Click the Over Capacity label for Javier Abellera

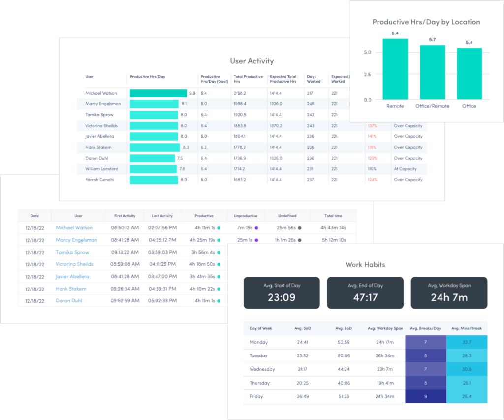tap(409, 136)
